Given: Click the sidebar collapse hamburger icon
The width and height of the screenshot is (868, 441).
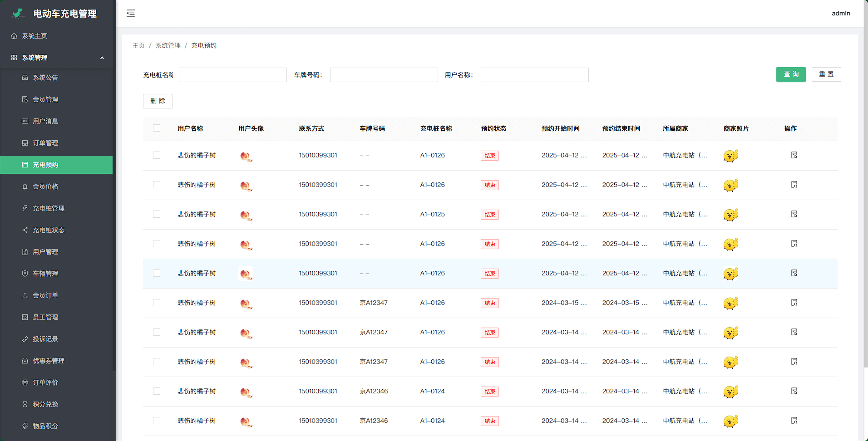Looking at the screenshot, I should click(x=131, y=13).
